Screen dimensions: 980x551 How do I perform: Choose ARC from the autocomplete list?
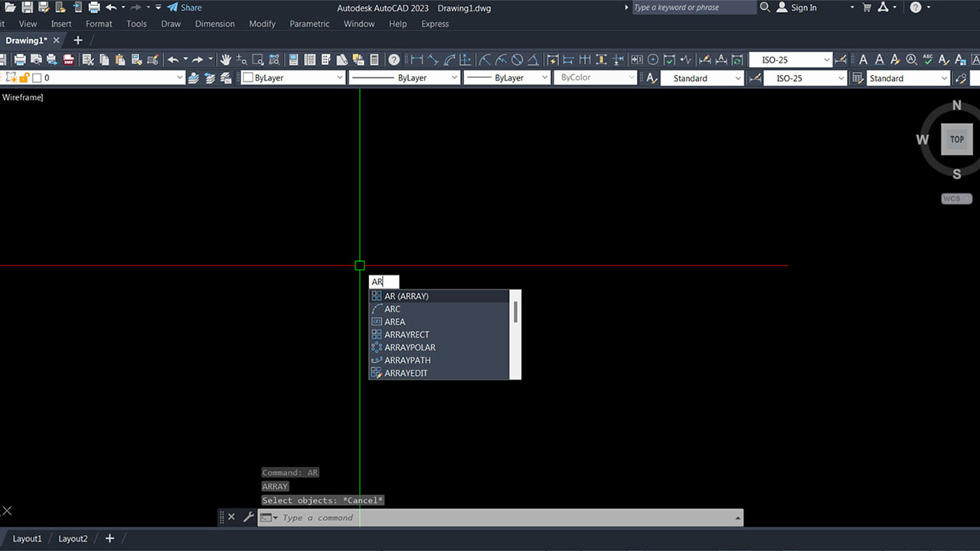click(x=439, y=309)
